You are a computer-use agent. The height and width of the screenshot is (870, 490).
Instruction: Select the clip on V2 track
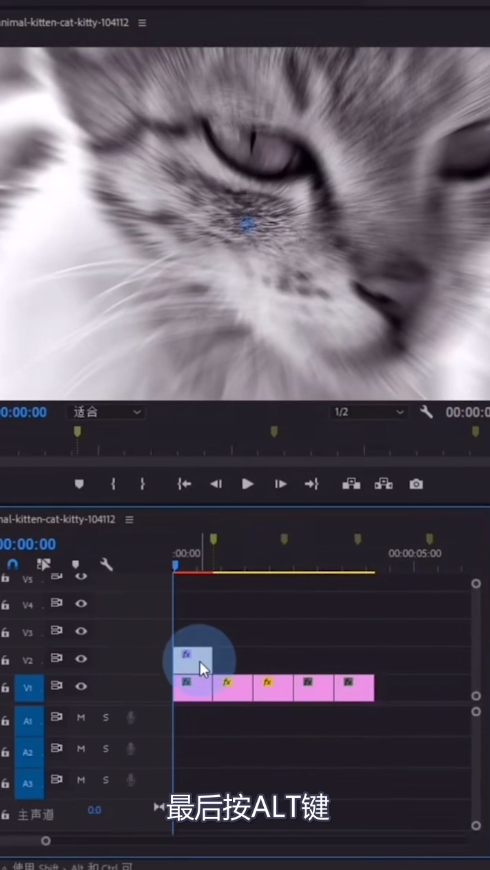[193, 661]
